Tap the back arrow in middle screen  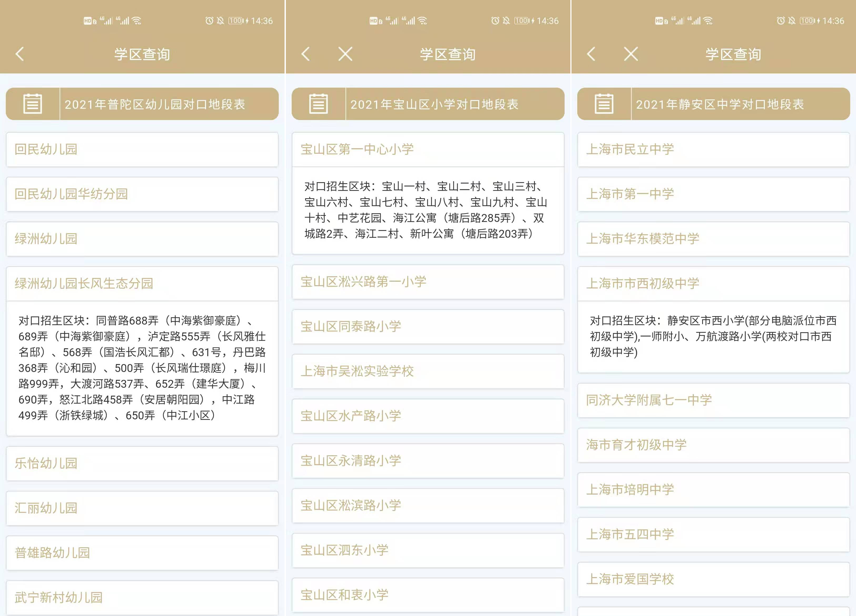point(306,54)
